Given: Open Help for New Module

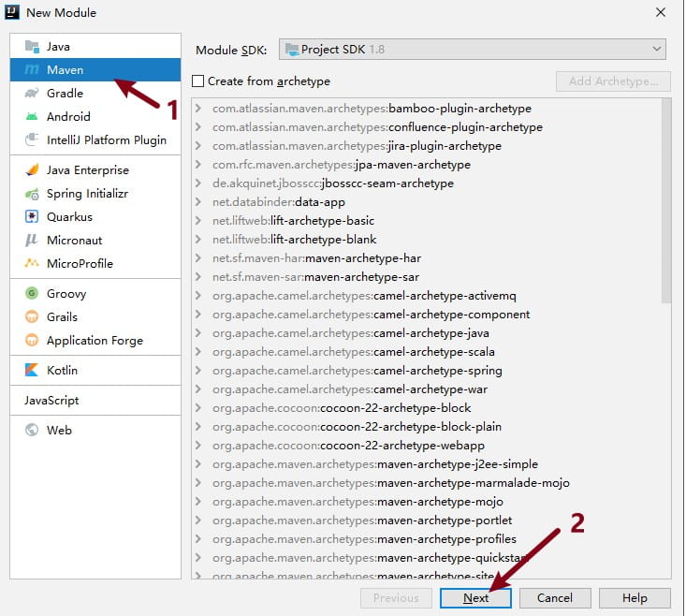Looking at the screenshot, I should [x=635, y=597].
